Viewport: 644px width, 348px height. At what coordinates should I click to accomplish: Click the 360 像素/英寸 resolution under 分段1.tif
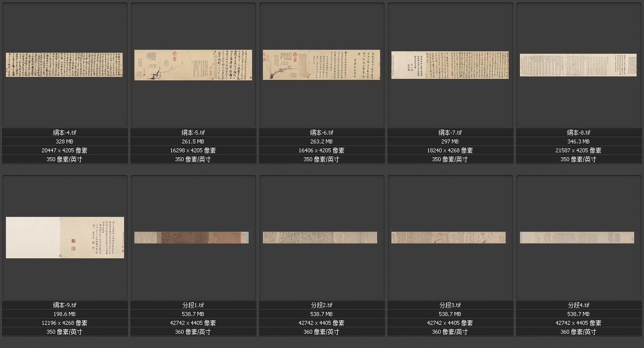(x=193, y=332)
